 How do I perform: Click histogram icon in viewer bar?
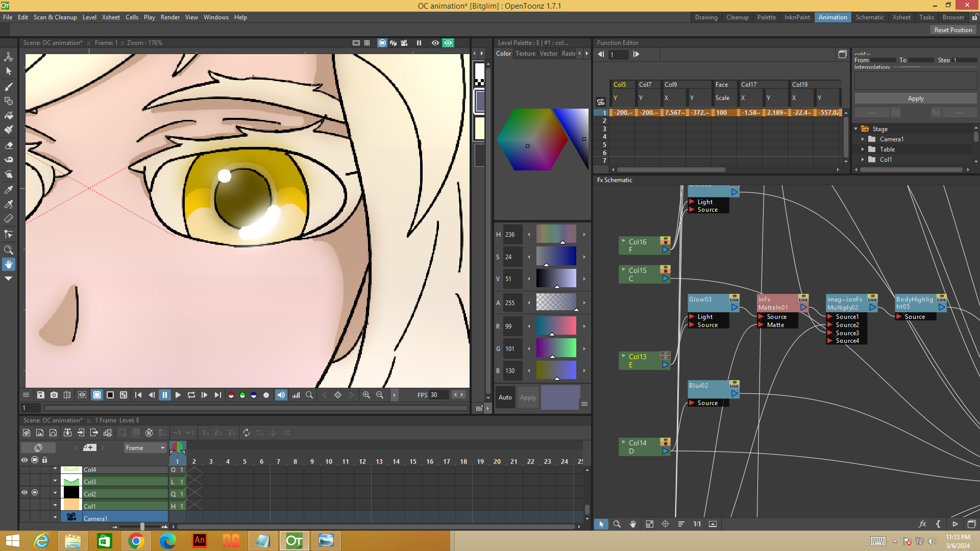click(296, 395)
